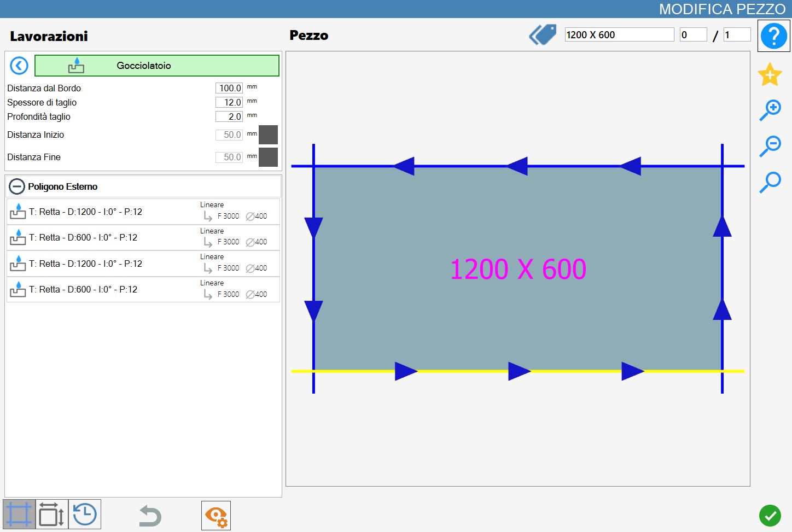The image size is (792, 532).
Task: Collapse the Poligono Esterno section
Action: coord(17,186)
